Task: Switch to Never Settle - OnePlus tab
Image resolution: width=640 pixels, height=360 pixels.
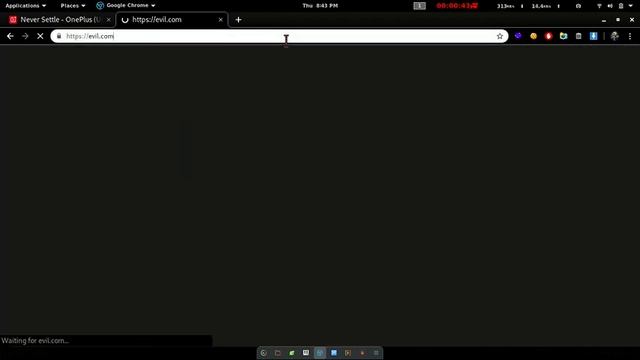Action: coord(59,20)
